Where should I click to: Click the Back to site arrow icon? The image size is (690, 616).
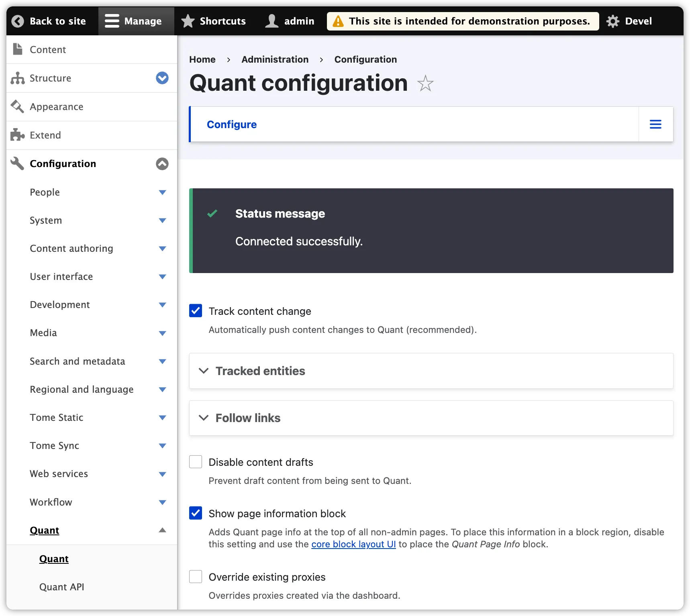coord(18,21)
